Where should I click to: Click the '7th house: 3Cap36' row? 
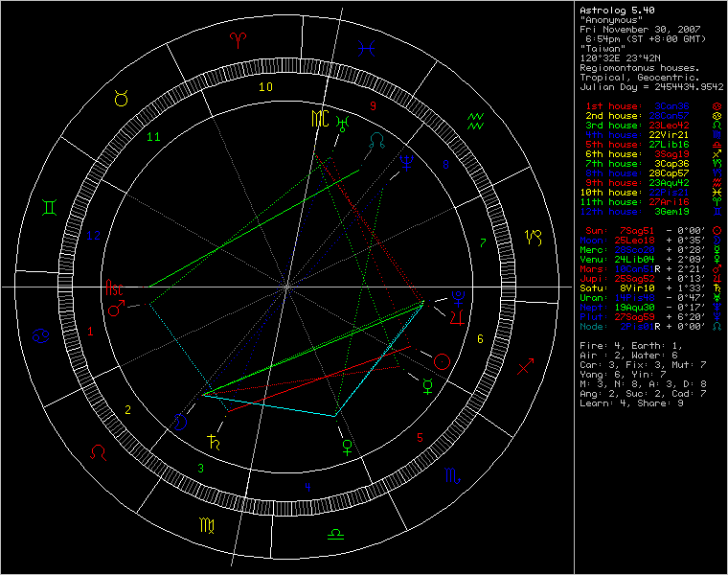(653, 164)
